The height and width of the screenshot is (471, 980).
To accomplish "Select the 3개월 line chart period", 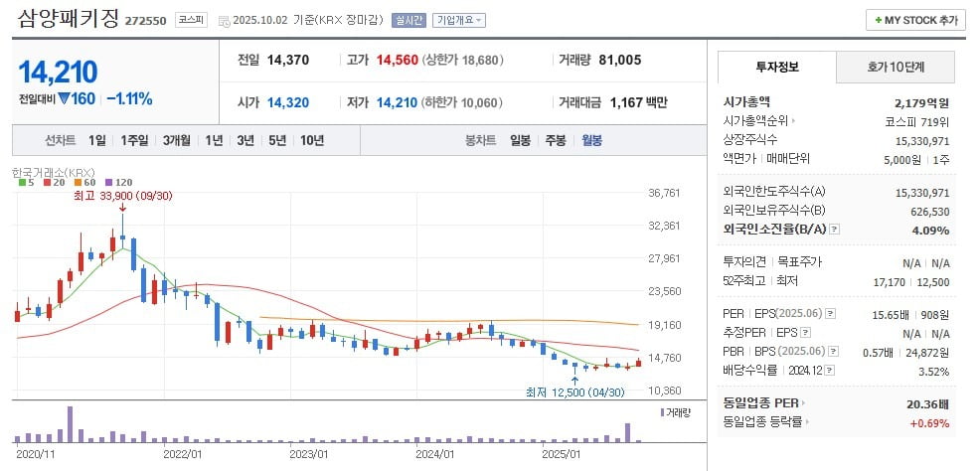I will click(x=177, y=140).
